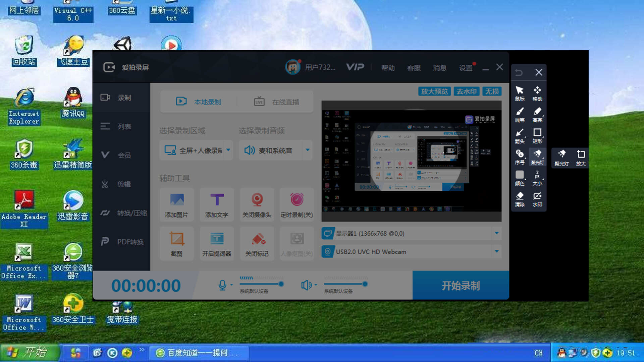The height and width of the screenshot is (362, 644).
Task: Open the 大小 pen size option
Action: point(537,178)
